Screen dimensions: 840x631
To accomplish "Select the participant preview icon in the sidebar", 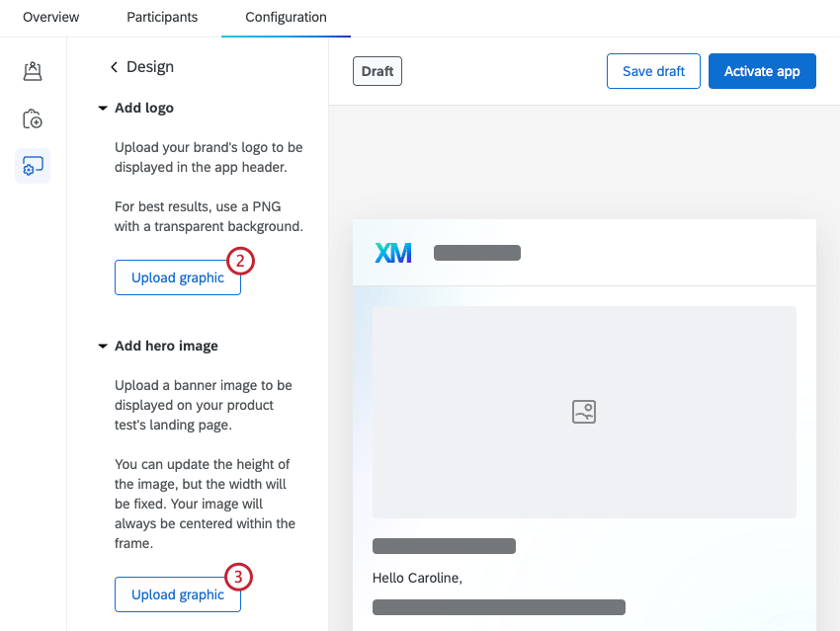I will tap(33, 71).
